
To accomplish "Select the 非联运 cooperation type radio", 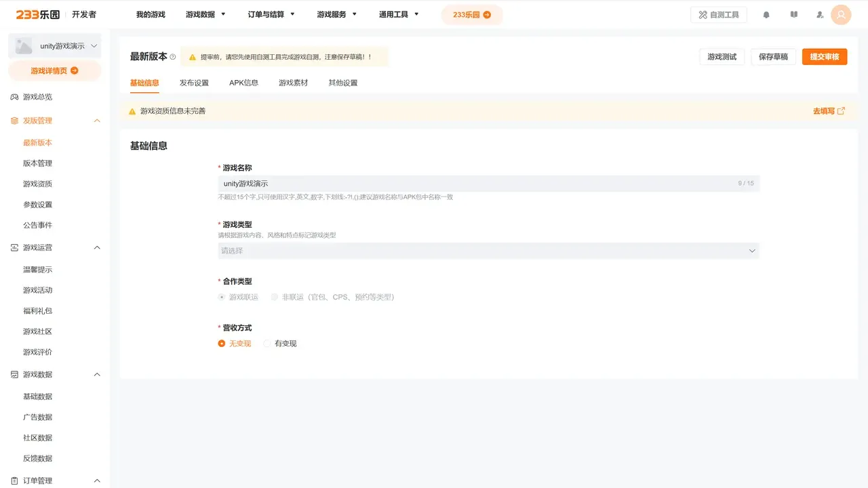I will point(275,297).
